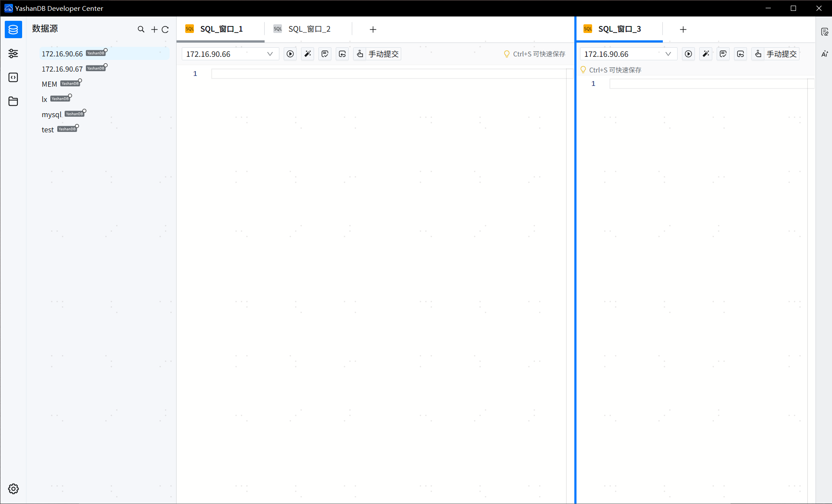This screenshot has height=504, width=832.
Task: Expand the mysql data source entry
Action: (x=52, y=114)
